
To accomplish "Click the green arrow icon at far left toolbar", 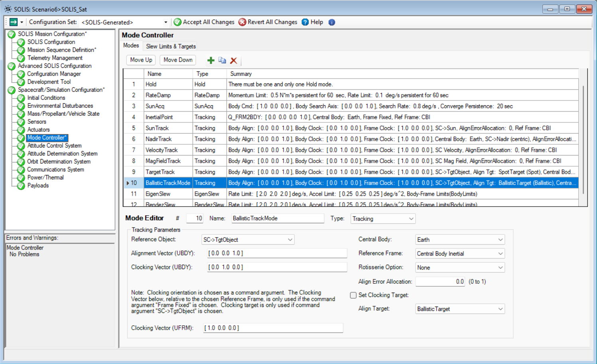I will (13, 22).
